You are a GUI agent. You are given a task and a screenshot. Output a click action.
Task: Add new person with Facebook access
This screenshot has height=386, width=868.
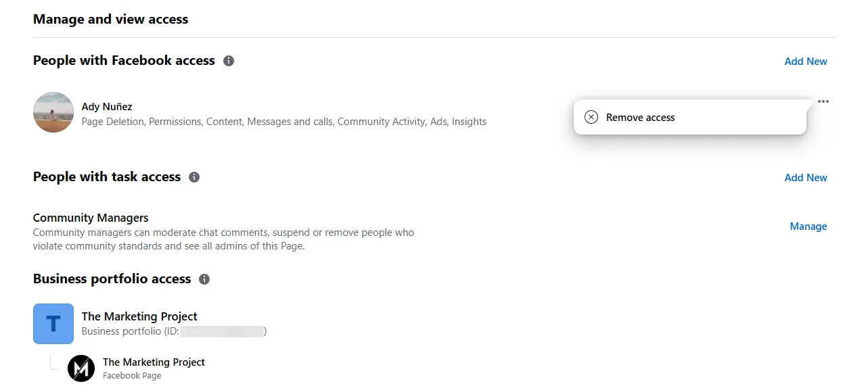(806, 62)
